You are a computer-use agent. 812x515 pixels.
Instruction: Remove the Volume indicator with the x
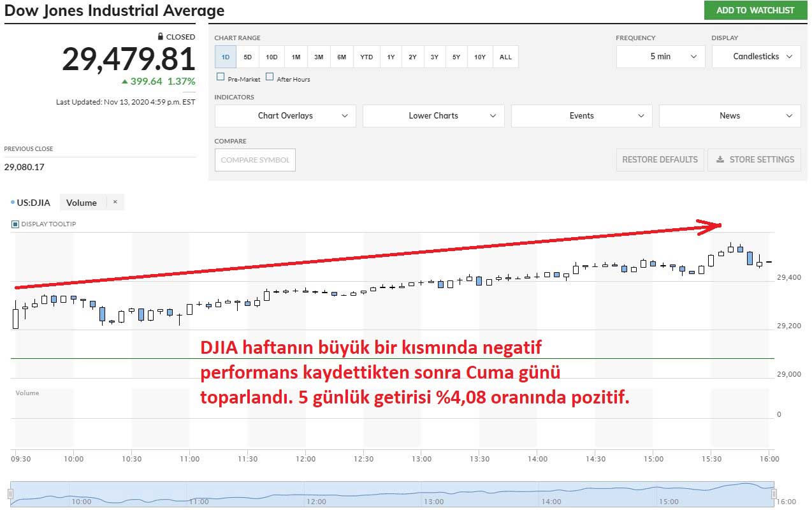click(x=115, y=202)
